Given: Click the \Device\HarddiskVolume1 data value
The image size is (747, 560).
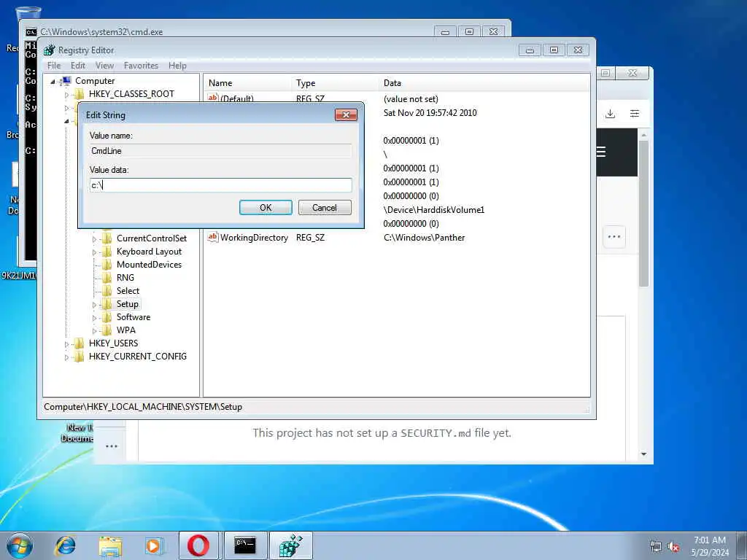Looking at the screenshot, I should click(x=433, y=209).
